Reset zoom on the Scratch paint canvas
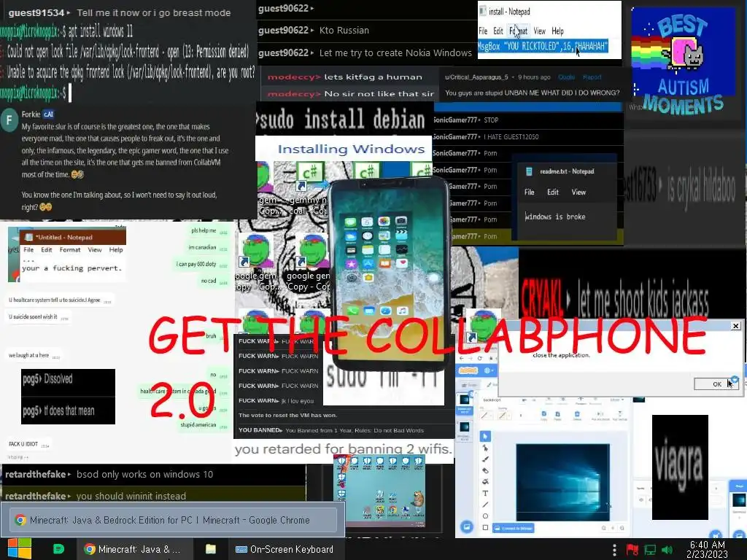This screenshot has height=560, width=747. click(x=613, y=528)
